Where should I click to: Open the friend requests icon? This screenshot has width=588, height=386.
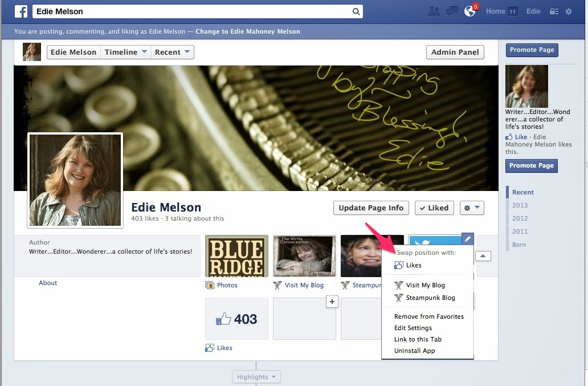coord(434,11)
